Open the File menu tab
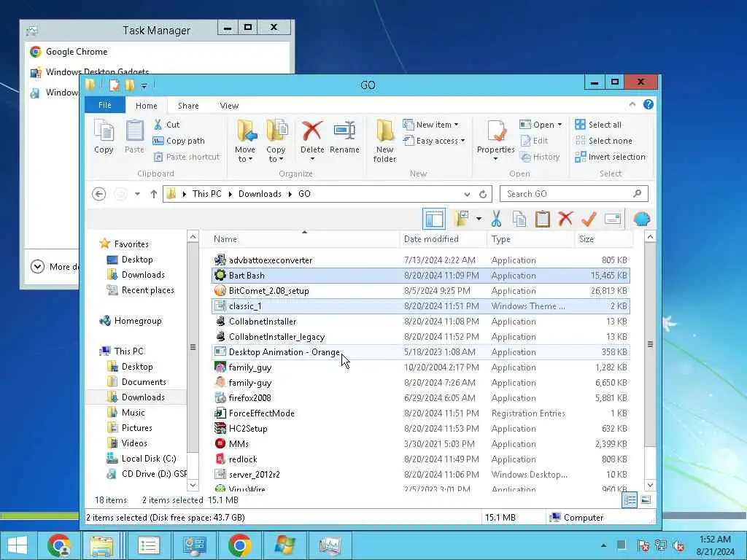This screenshot has width=747, height=560. pos(105,105)
